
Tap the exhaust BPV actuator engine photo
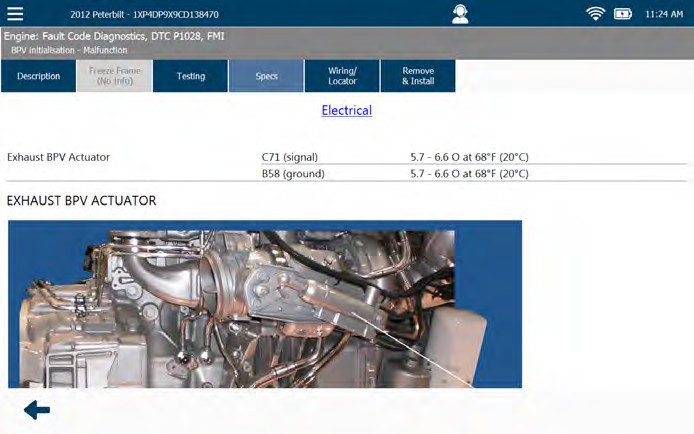[x=264, y=304]
